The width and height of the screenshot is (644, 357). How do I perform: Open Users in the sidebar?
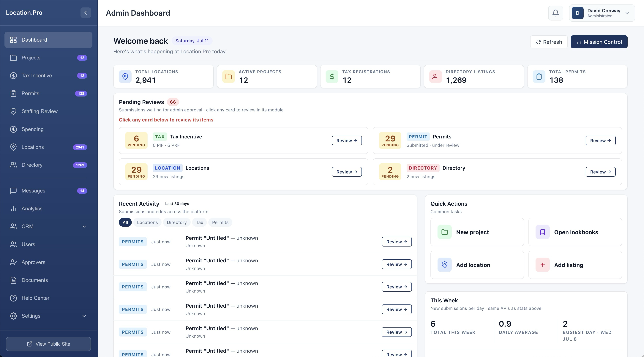(x=48, y=244)
